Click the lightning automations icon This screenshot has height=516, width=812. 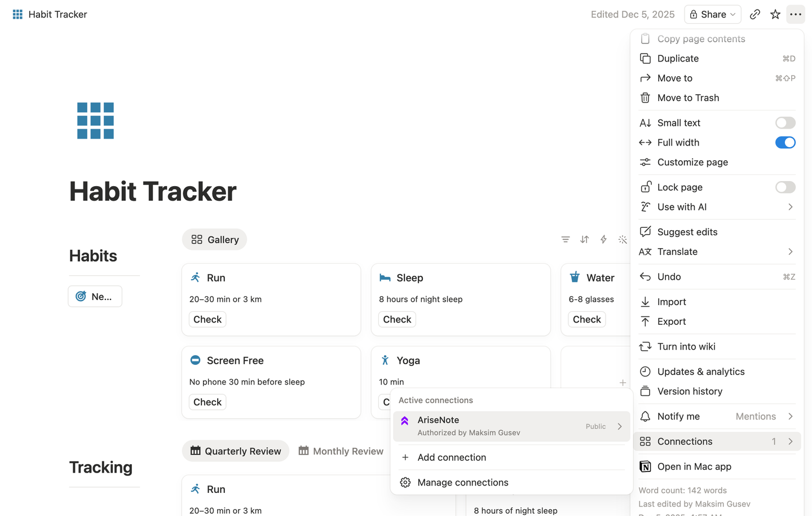point(603,240)
